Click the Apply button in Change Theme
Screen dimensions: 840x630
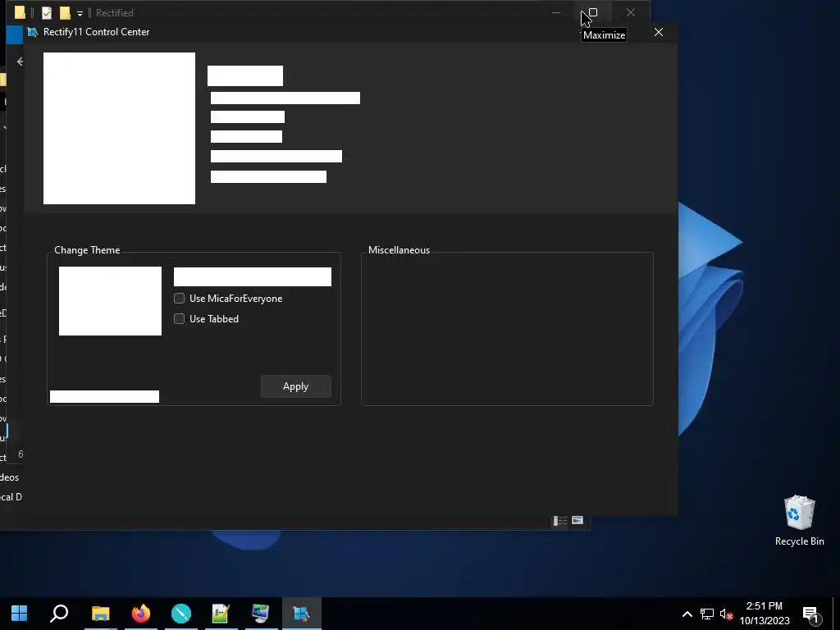pos(295,386)
